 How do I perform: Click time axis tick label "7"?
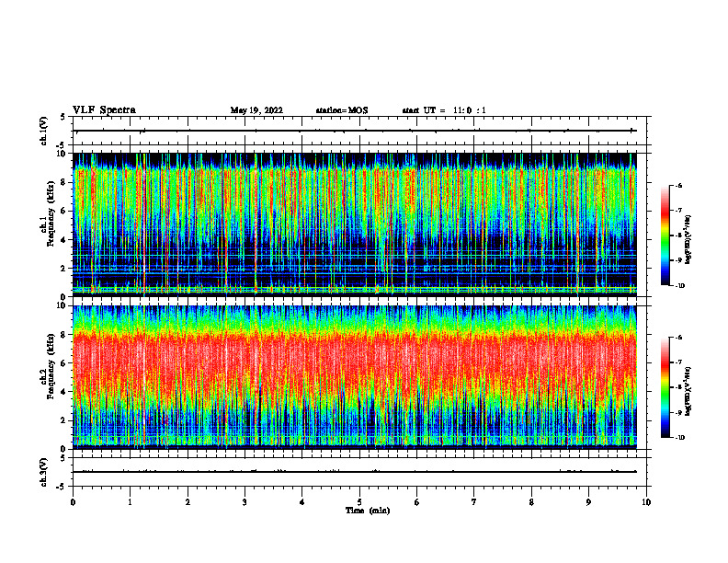click(x=474, y=502)
